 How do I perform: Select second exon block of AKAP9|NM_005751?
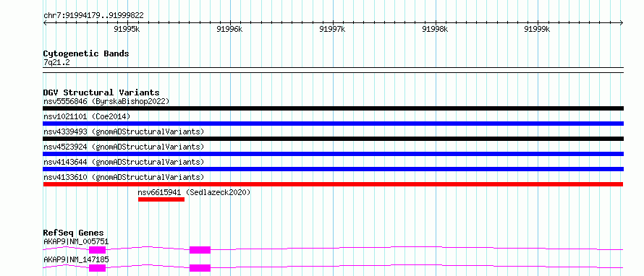click(x=200, y=250)
